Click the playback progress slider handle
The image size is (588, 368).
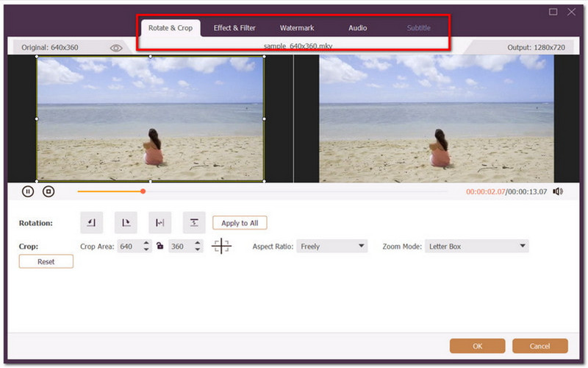tap(143, 191)
